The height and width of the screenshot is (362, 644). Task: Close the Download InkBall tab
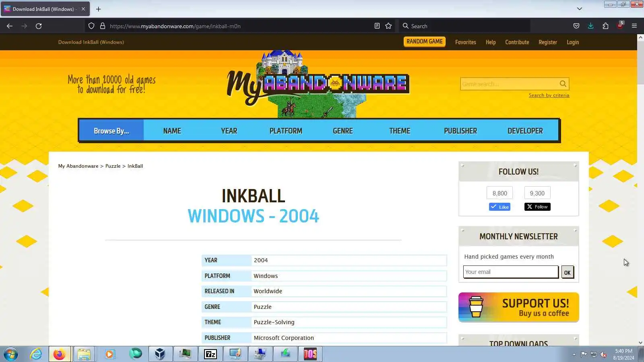[x=83, y=9]
